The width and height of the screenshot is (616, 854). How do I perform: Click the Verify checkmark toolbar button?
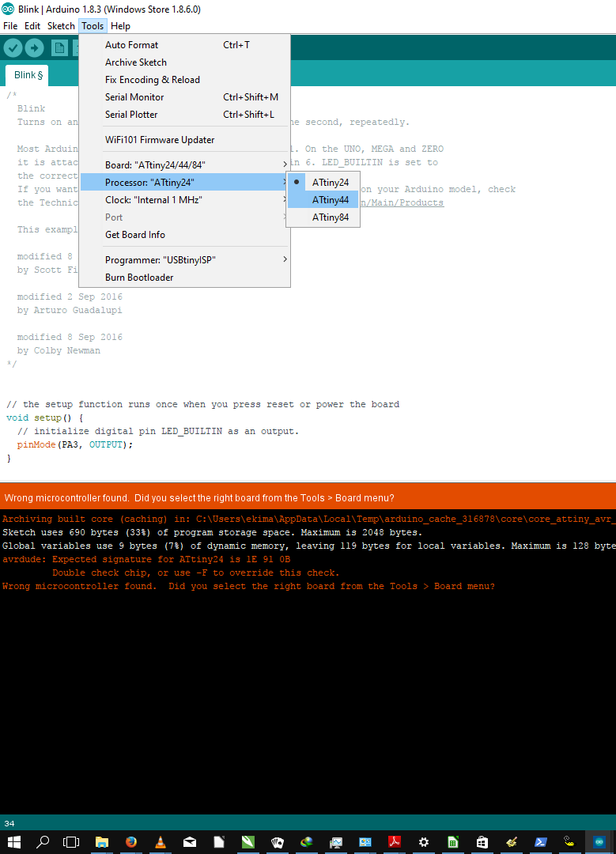[x=13, y=48]
